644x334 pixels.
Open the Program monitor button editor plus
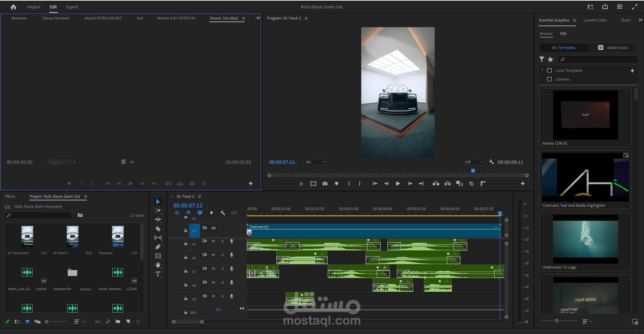tap(523, 184)
